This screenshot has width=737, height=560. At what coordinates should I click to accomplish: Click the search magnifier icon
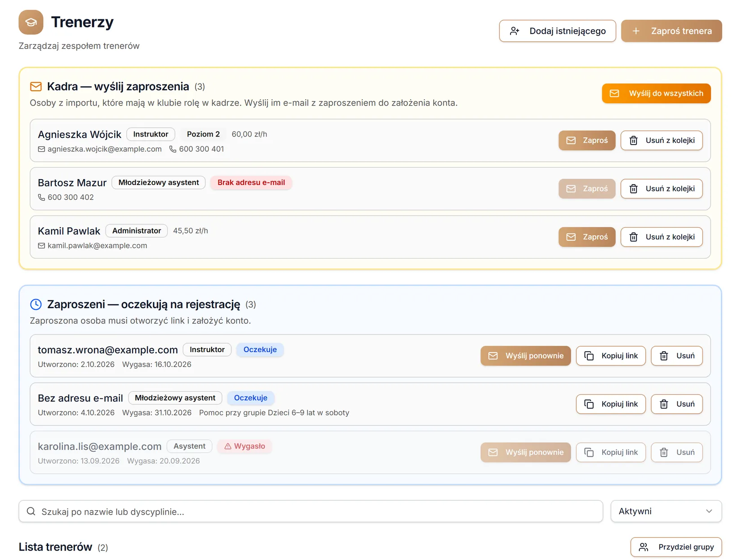tap(31, 511)
